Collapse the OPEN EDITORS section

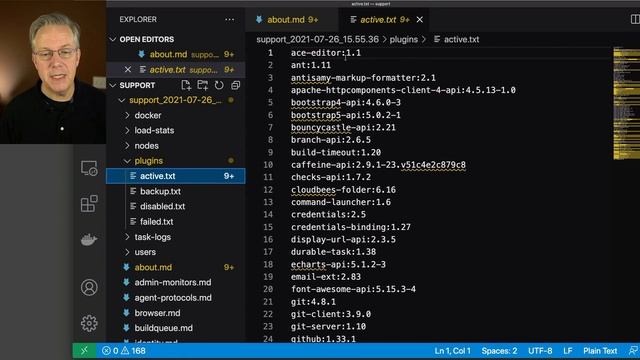113,39
